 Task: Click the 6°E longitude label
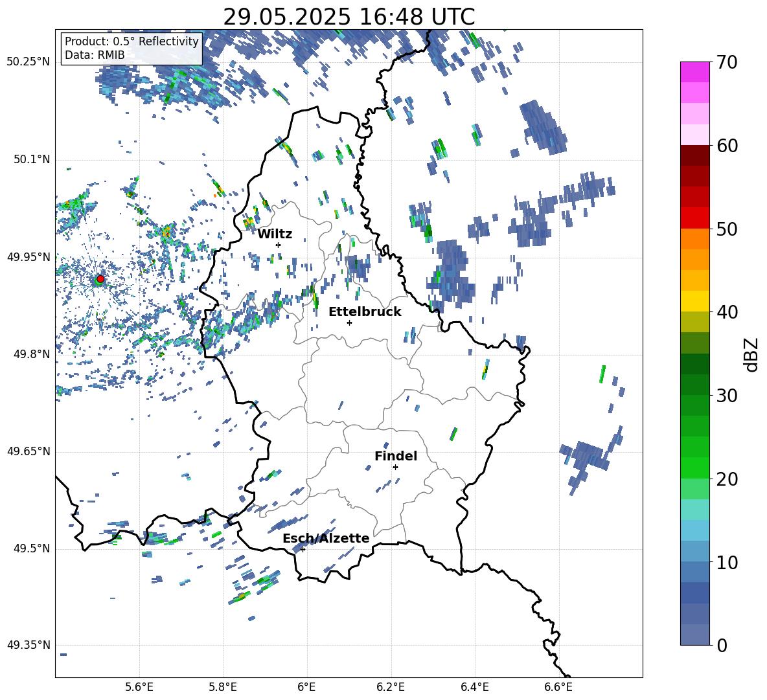point(306,687)
